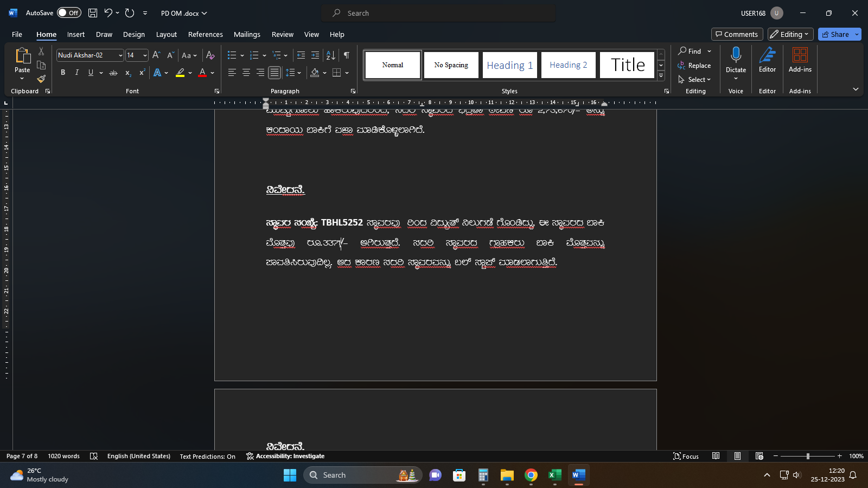The image size is (868, 488).
Task: Select Print Layout view in status bar
Action: (x=738, y=456)
